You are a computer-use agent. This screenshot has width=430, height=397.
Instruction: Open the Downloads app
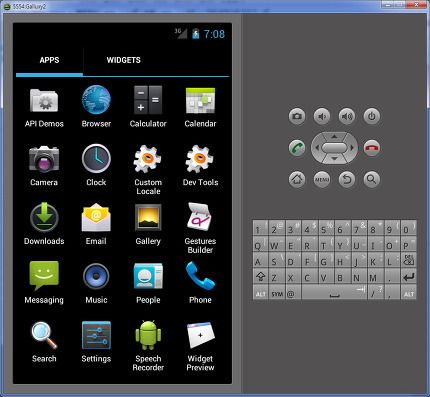[x=44, y=224]
